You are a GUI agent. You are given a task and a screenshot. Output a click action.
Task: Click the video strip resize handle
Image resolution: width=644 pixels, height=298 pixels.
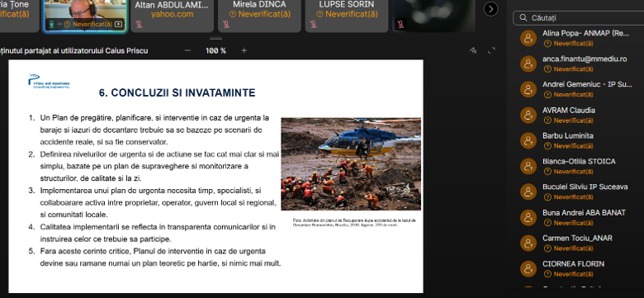[x=215, y=39]
